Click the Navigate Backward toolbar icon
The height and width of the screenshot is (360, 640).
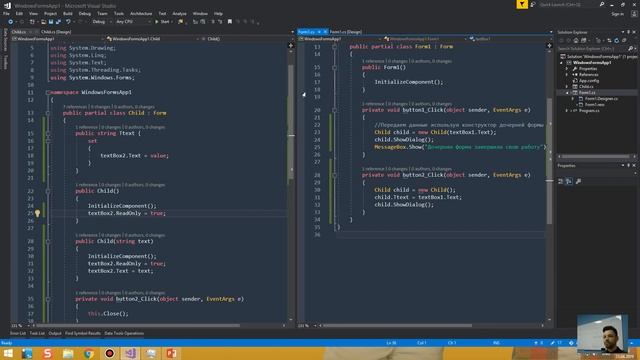11,22
